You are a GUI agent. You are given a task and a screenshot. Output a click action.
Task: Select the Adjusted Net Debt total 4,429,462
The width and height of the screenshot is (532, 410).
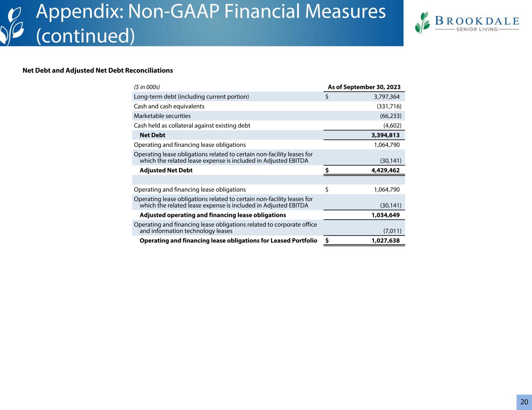tap(385, 170)
